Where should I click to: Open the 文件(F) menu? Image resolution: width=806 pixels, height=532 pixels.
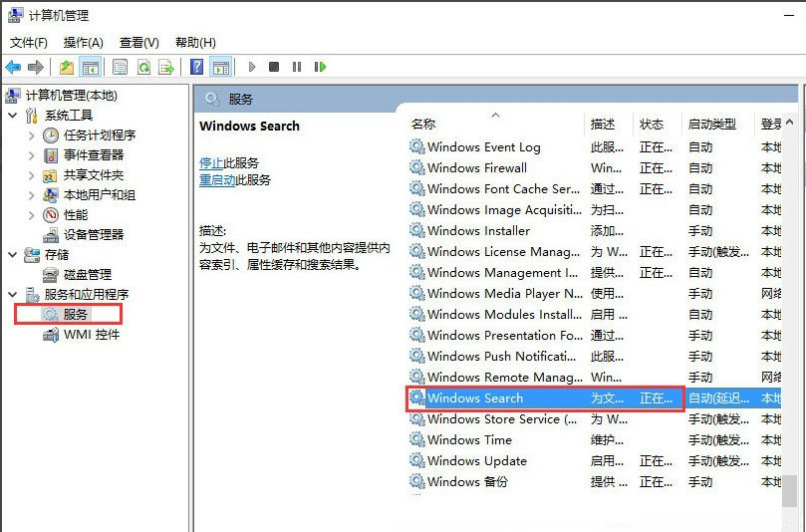[x=29, y=42]
